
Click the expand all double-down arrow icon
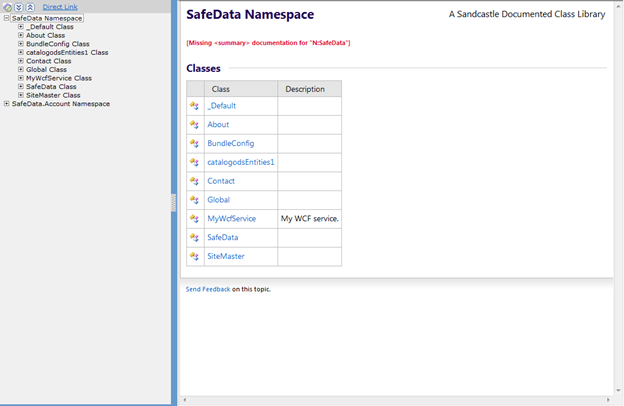click(x=19, y=7)
